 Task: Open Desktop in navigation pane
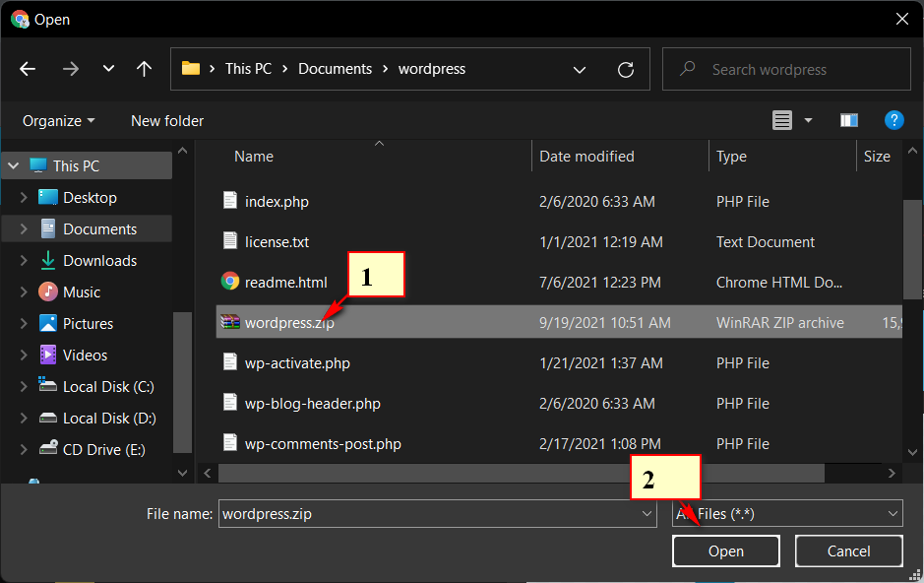(x=90, y=198)
